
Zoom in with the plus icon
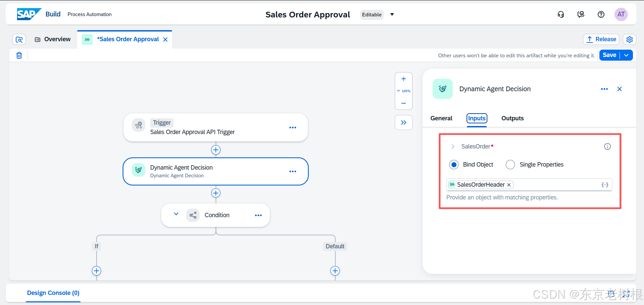[404, 79]
